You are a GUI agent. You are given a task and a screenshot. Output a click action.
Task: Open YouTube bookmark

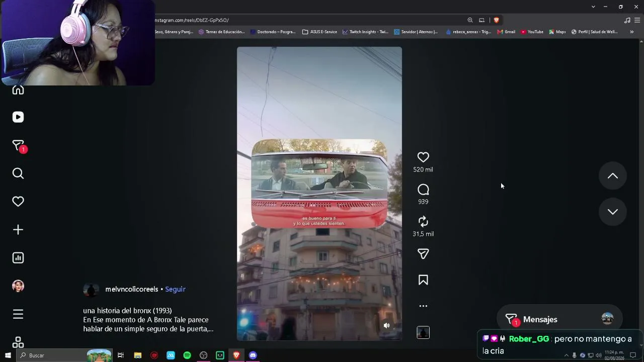532,32
